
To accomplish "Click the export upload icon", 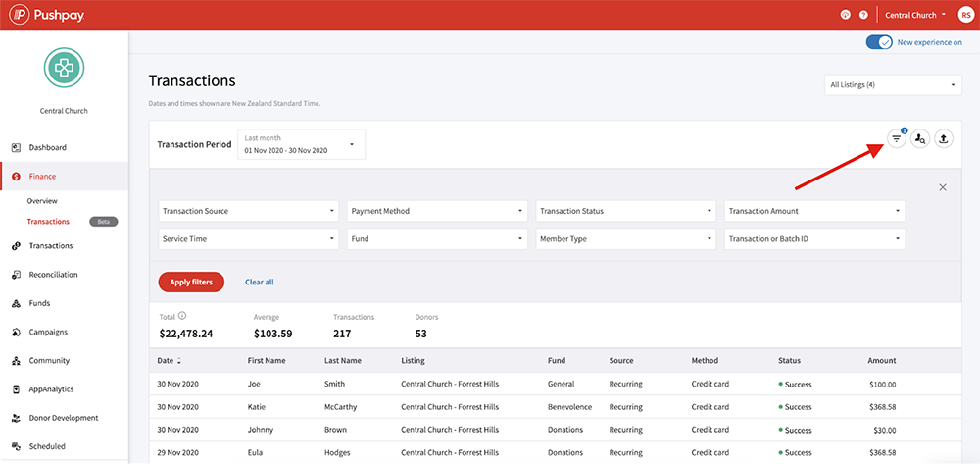I will [x=943, y=139].
